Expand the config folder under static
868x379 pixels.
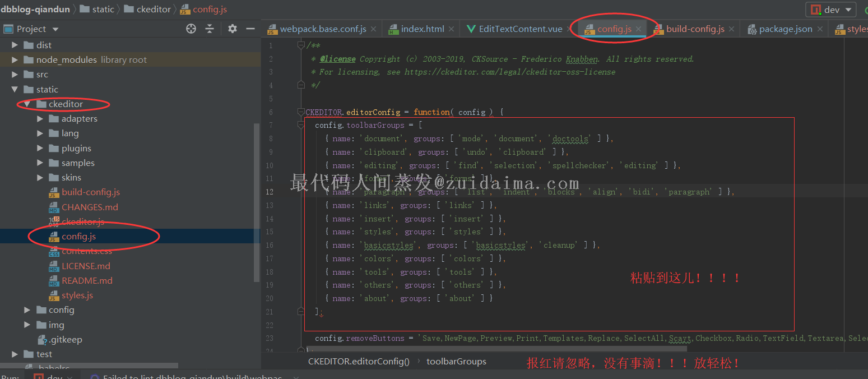[27, 309]
